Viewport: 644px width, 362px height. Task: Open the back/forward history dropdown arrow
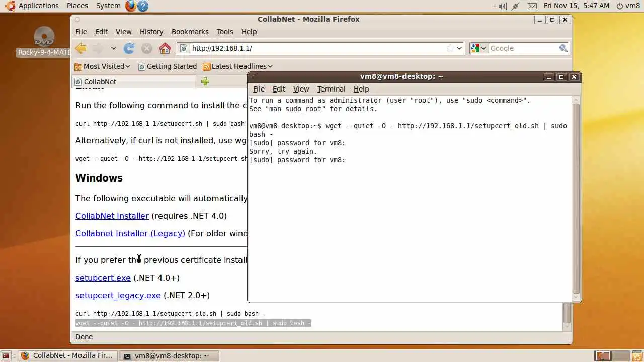114,48
